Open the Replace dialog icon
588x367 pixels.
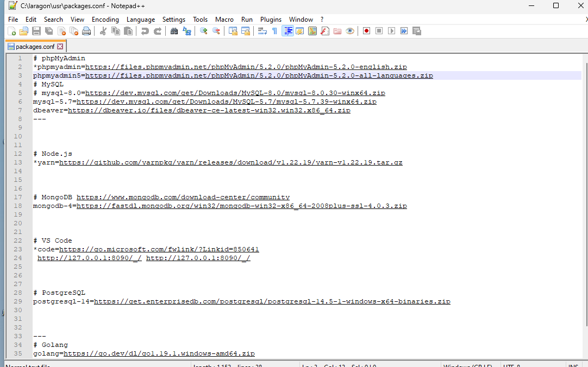point(187,31)
